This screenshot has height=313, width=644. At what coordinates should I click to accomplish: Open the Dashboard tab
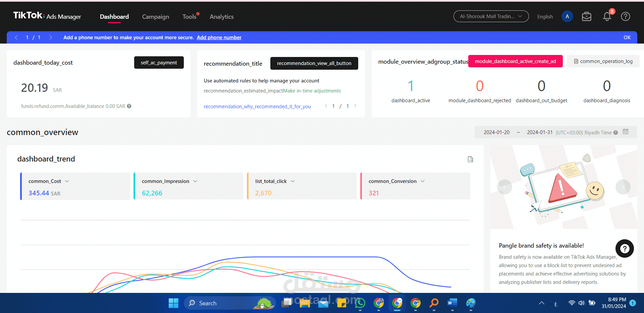pos(114,16)
